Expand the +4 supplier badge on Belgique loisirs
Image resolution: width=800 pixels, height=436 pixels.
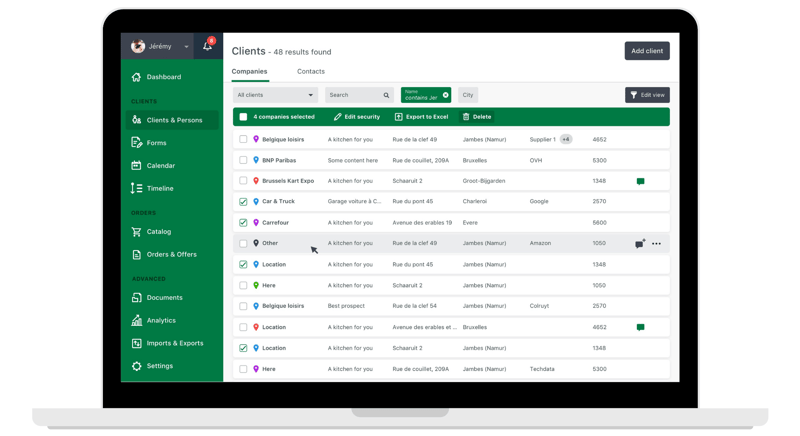(x=566, y=139)
